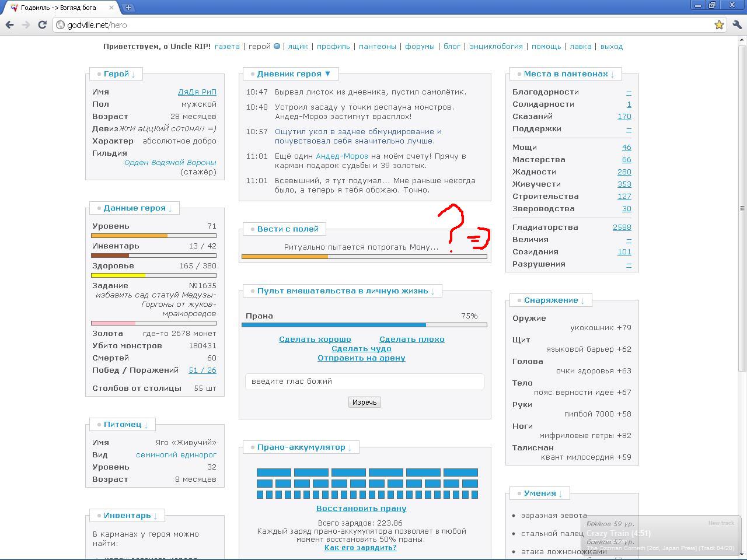
Task: Click 'Сделать плохо' to punish hero
Action: 412,339
